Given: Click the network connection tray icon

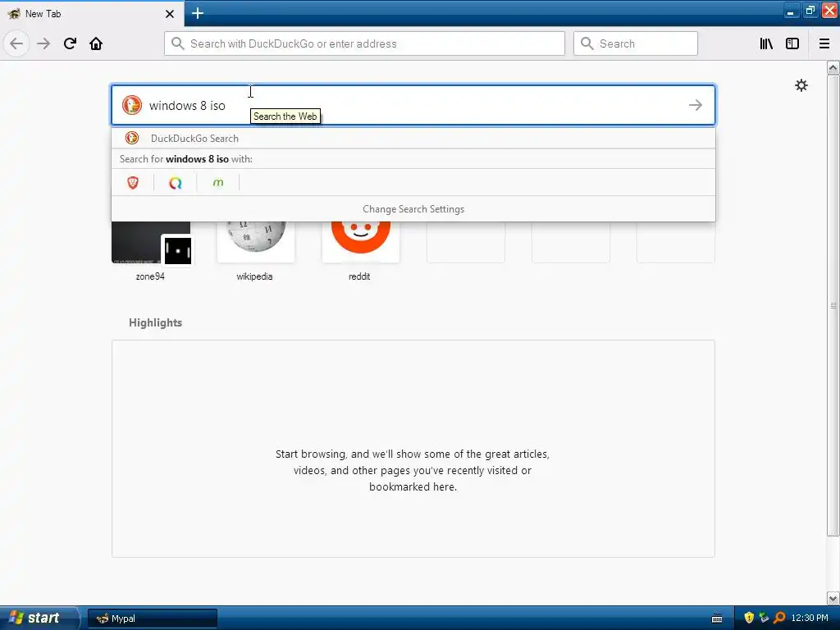Looking at the screenshot, I should point(764,619).
